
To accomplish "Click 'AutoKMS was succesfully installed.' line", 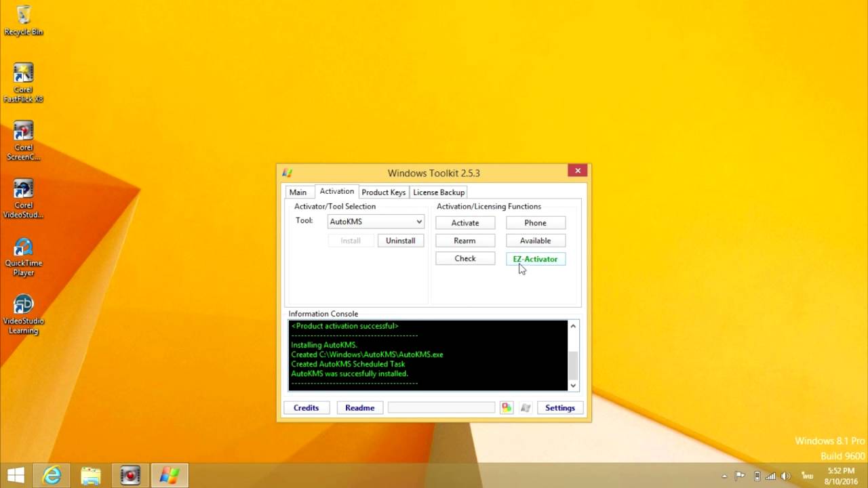I will (x=349, y=373).
